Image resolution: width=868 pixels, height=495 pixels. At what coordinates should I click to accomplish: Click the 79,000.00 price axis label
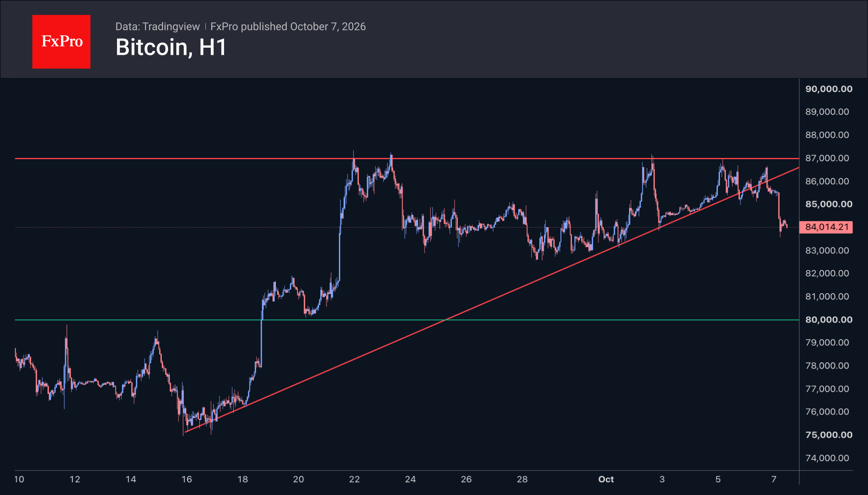827,342
